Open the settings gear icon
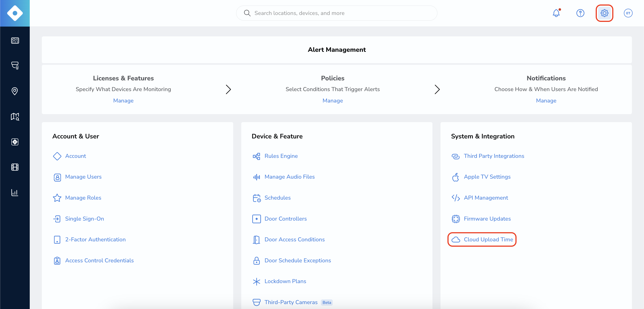This screenshot has height=309, width=644. tap(604, 13)
